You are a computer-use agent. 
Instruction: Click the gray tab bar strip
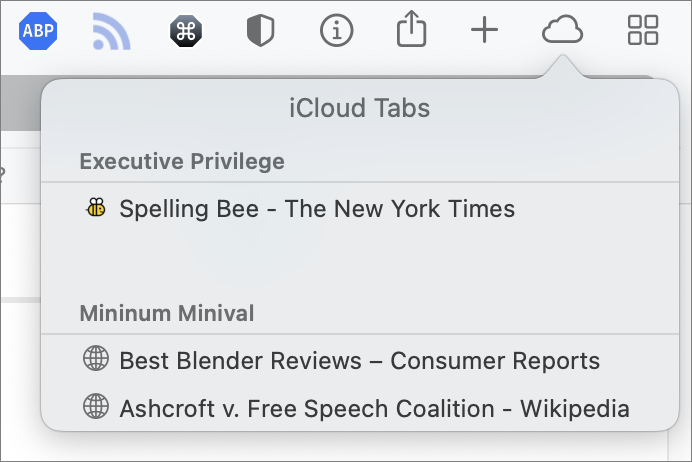click(x=21, y=102)
